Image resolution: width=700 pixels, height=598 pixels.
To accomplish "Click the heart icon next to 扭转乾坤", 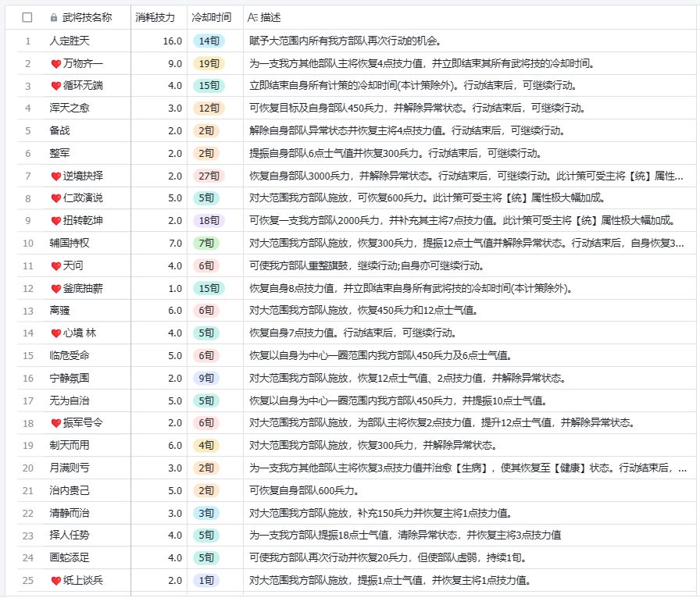I will [55, 221].
